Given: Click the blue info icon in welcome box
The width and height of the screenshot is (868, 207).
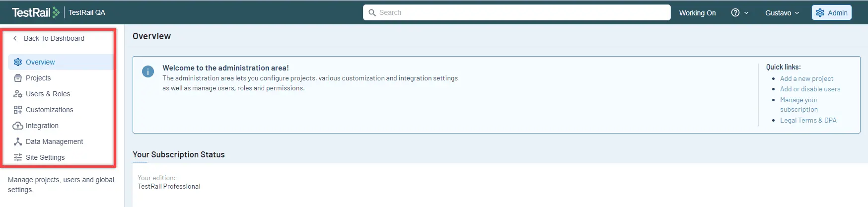Looking at the screenshot, I should coord(148,71).
